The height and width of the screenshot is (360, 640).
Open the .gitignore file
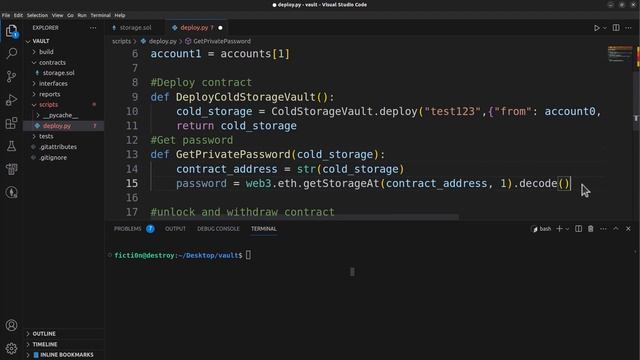tap(63, 158)
